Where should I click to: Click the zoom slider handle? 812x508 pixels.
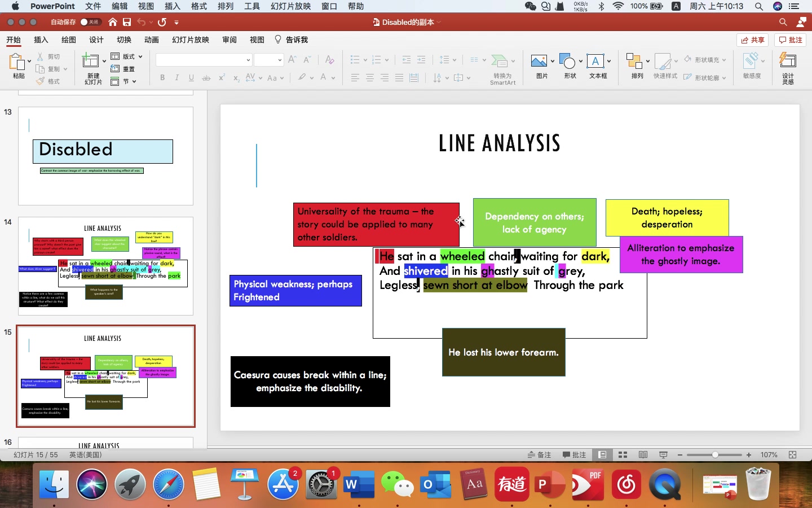coord(715,454)
